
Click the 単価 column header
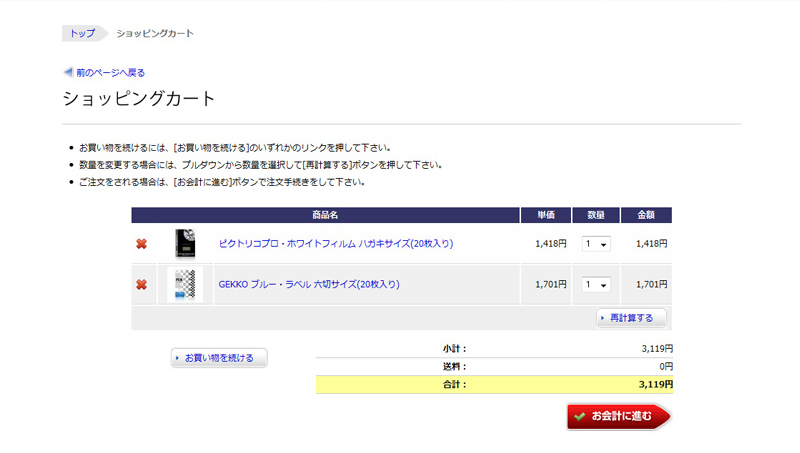click(x=546, y=215)
